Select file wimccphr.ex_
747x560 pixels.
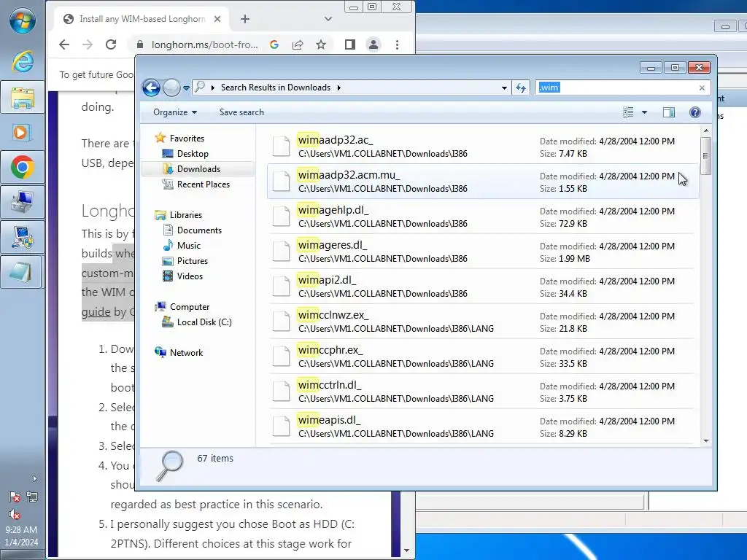pos(483,357)
